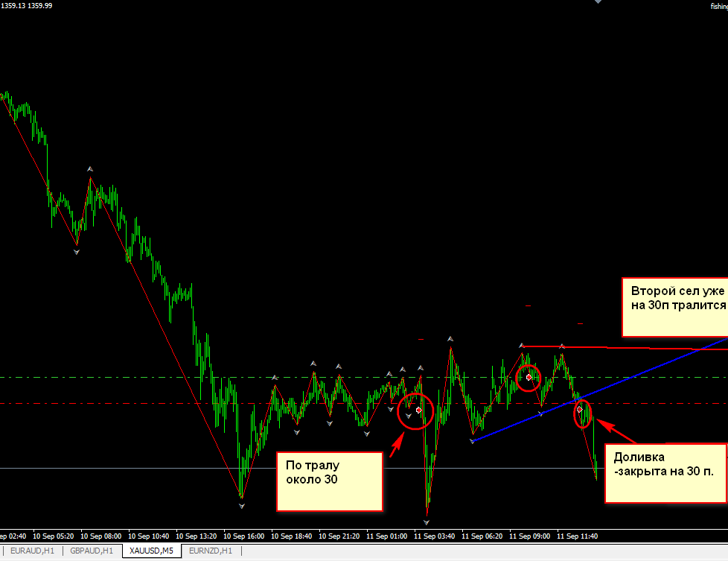Click the 10 Sep 18:40 time label
Image resolution: width=728 pixels, height=561 pixels.
291,536
